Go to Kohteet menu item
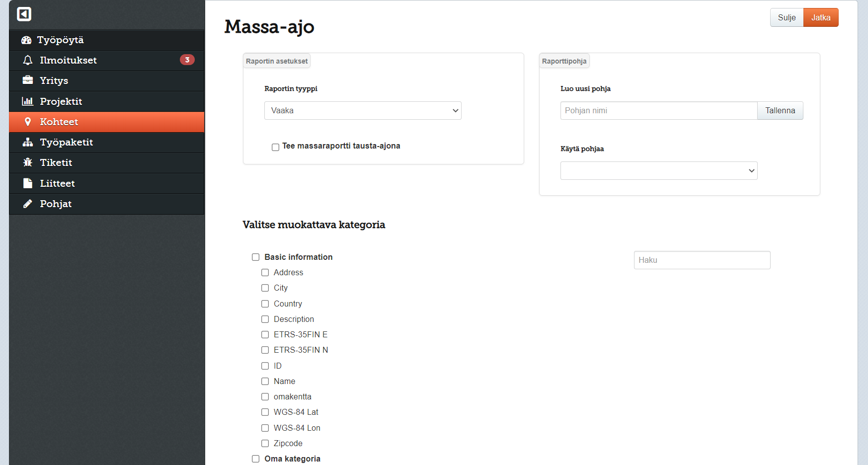 pyautogui.click(x=59, y=122)
